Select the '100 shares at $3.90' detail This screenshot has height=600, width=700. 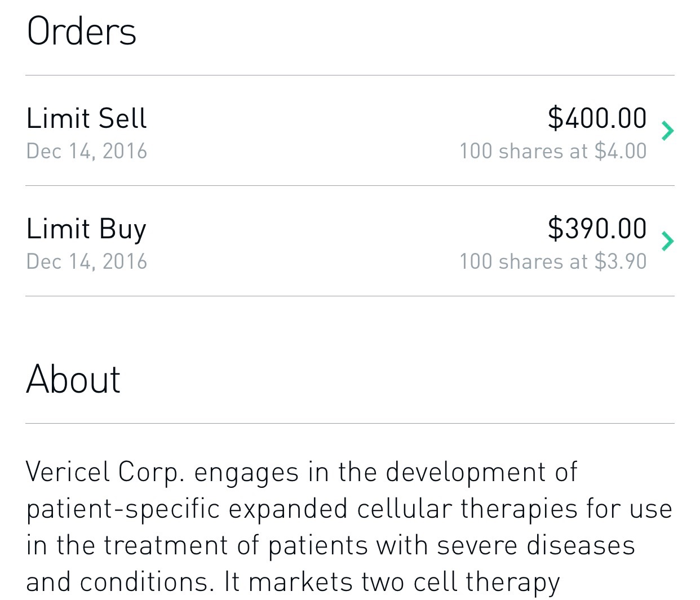point(553,261)
